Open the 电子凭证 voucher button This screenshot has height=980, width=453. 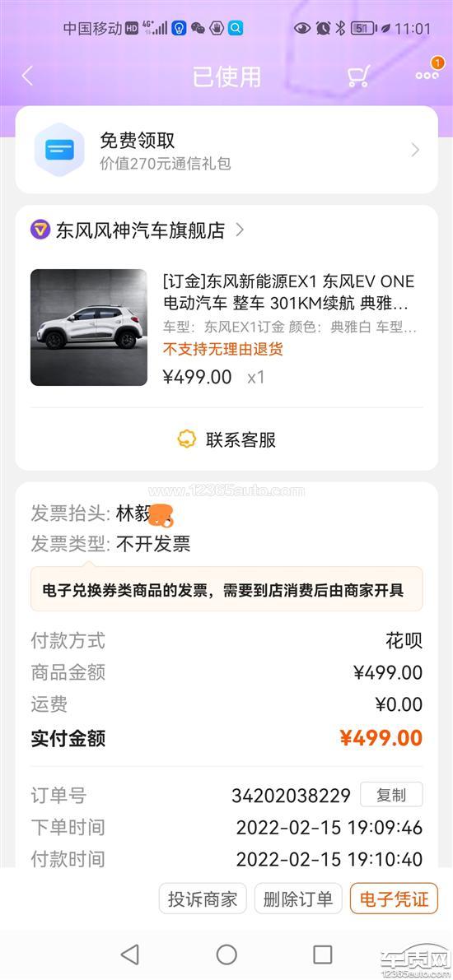[395, 899]
